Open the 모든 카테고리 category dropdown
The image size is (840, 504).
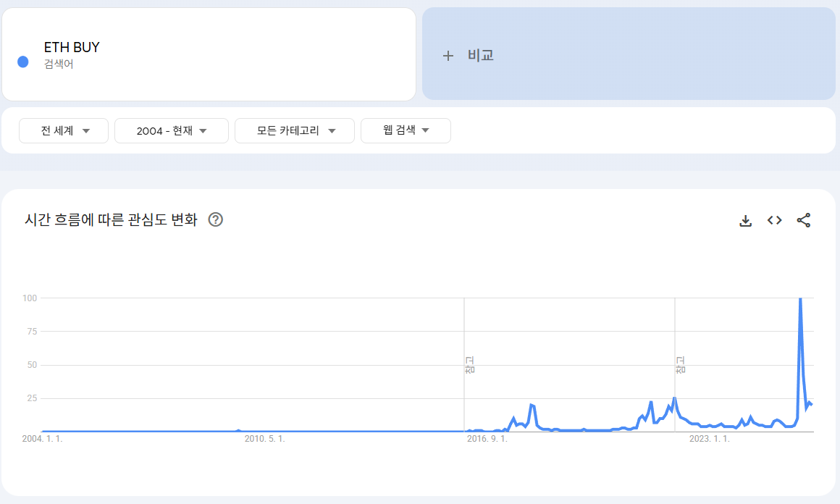tap(295, 131)
